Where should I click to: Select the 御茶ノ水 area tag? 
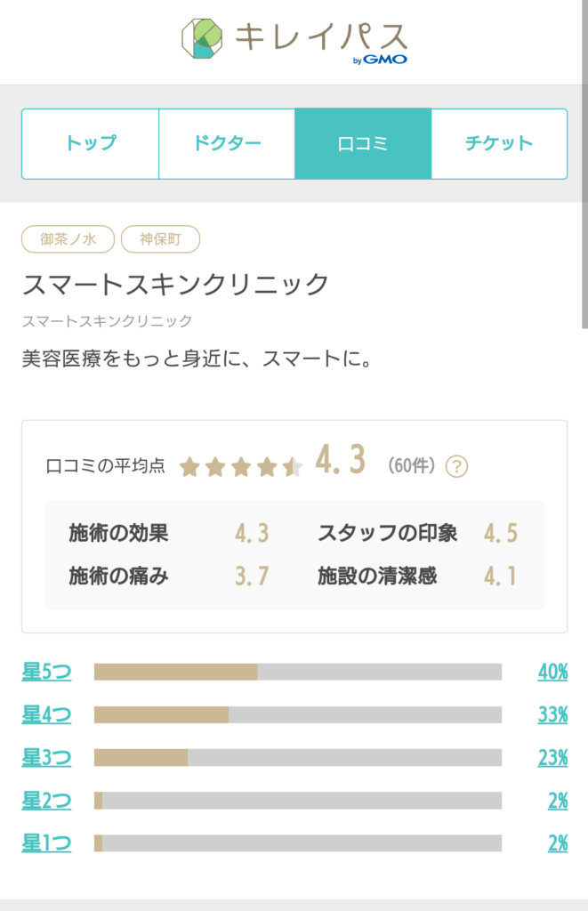68,238
